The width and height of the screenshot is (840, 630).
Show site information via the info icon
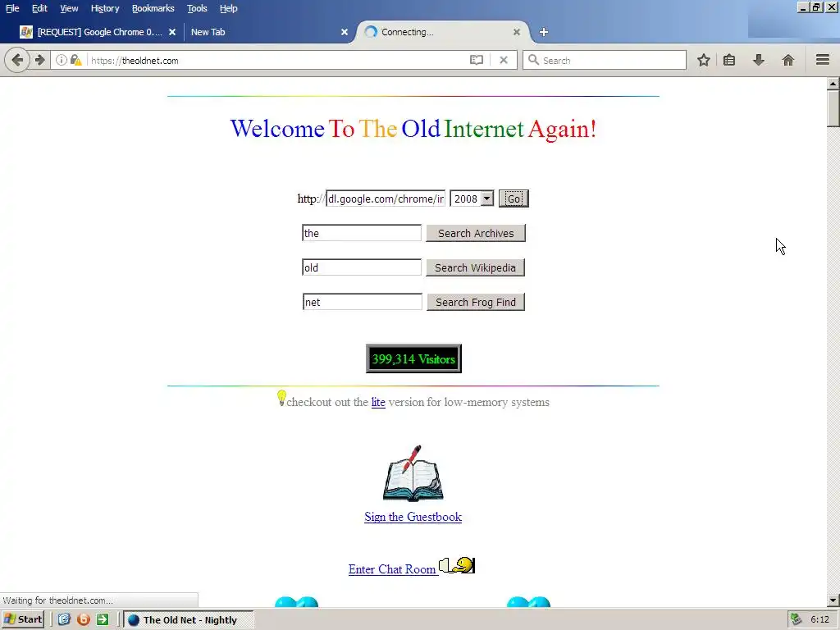pos(61,60)
